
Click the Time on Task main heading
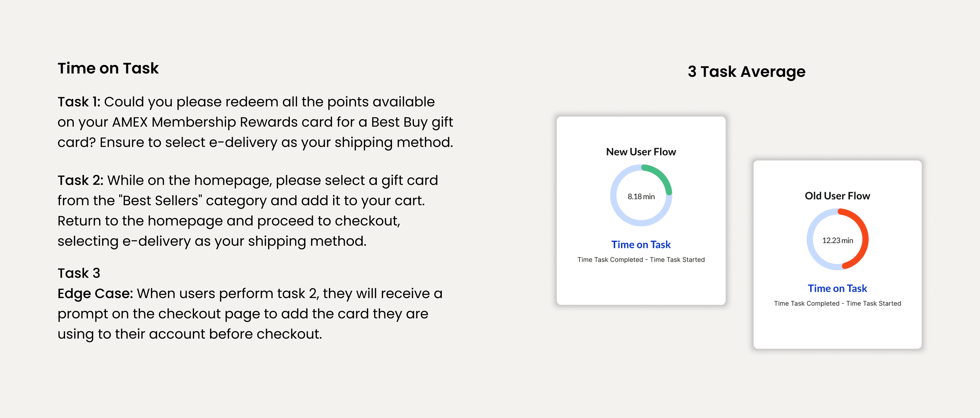pyautogui.click(x=108, y=68)
